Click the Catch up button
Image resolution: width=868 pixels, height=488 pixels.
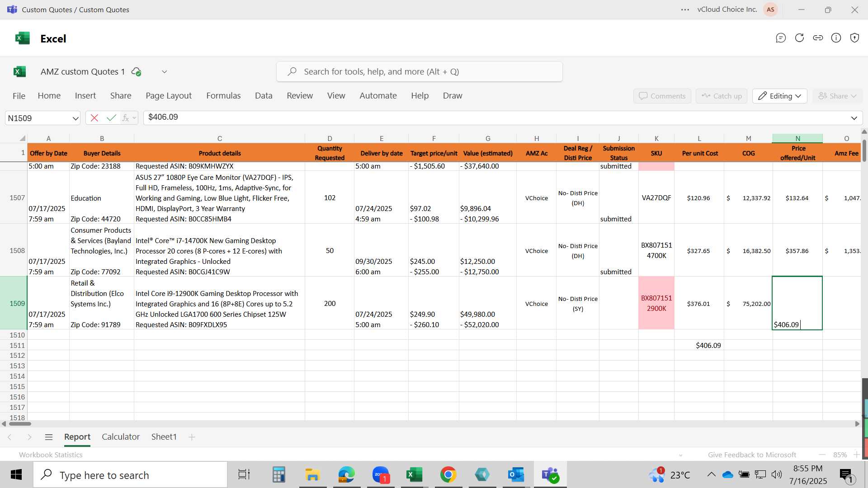point(722,96)
